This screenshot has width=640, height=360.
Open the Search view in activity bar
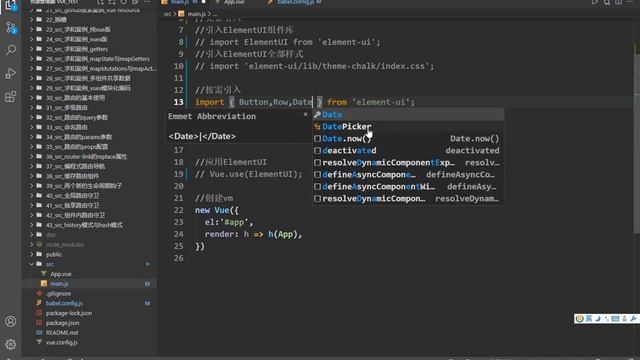(11, 50)
